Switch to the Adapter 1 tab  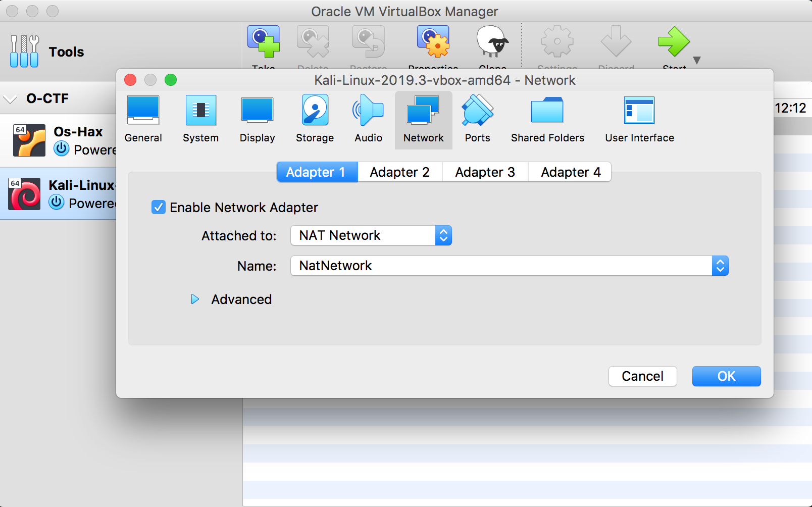(317, 172)
